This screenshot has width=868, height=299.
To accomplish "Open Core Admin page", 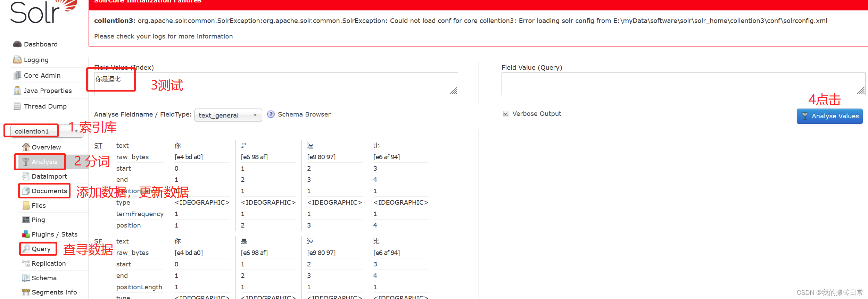I will pos(42,75).
